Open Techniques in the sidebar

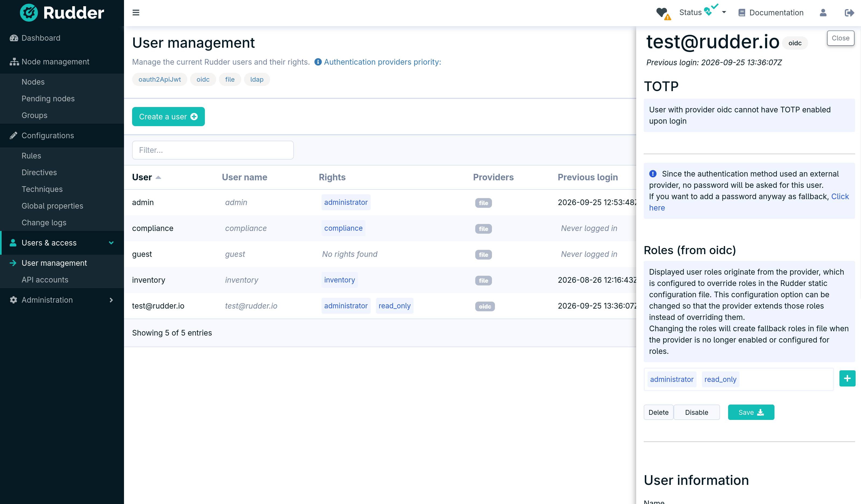coord(42,189)
